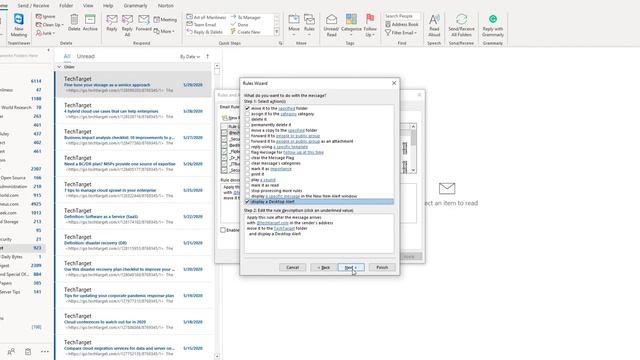Open the Norton ribbon tab
Image resolution: width=640 pixels, height=360 pixels.
coord(165,6)
